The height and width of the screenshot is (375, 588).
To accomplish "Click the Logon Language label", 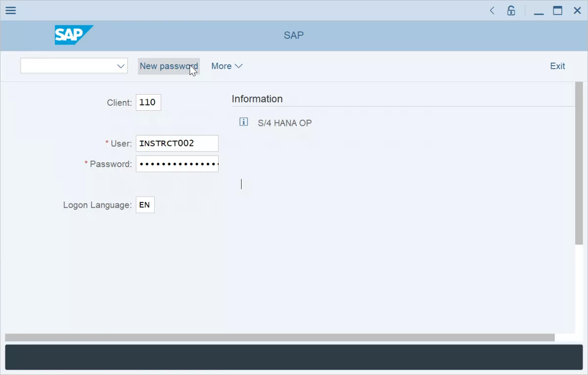I will (x=98, y=205).
